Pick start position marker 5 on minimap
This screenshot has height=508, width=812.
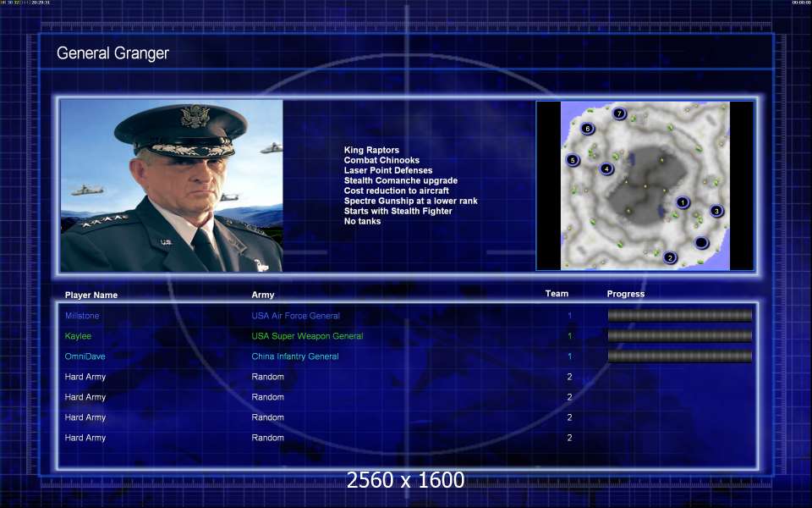click(573, 160)
